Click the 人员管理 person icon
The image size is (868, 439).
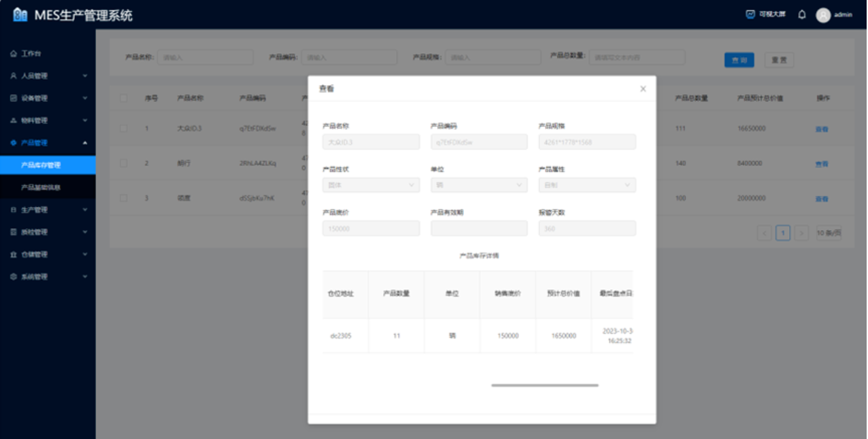tap(14, 76)
